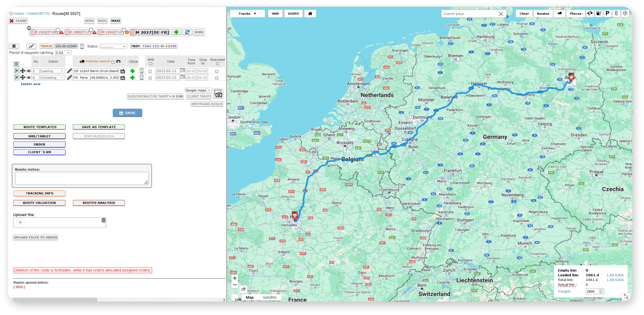The width and height of the screenshot is (644, 315).
Task: Click the Search place input on the map
Action: (x=469, y=14)
